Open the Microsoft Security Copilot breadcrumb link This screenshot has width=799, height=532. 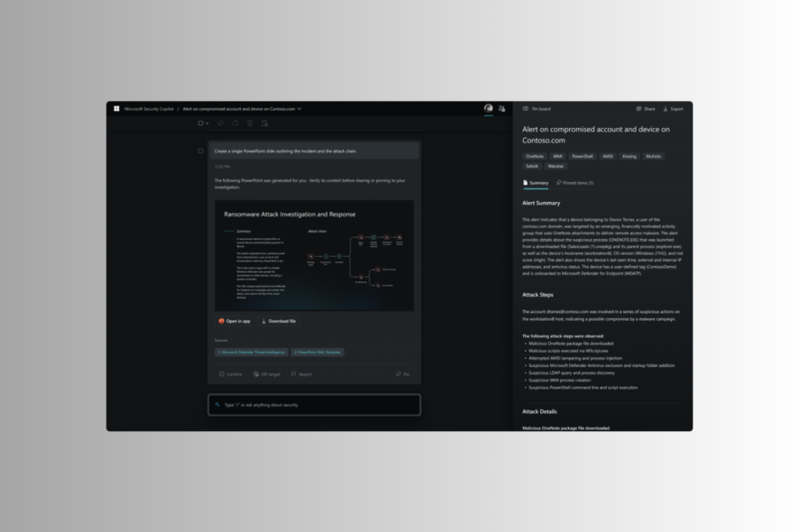click(149, 109)
